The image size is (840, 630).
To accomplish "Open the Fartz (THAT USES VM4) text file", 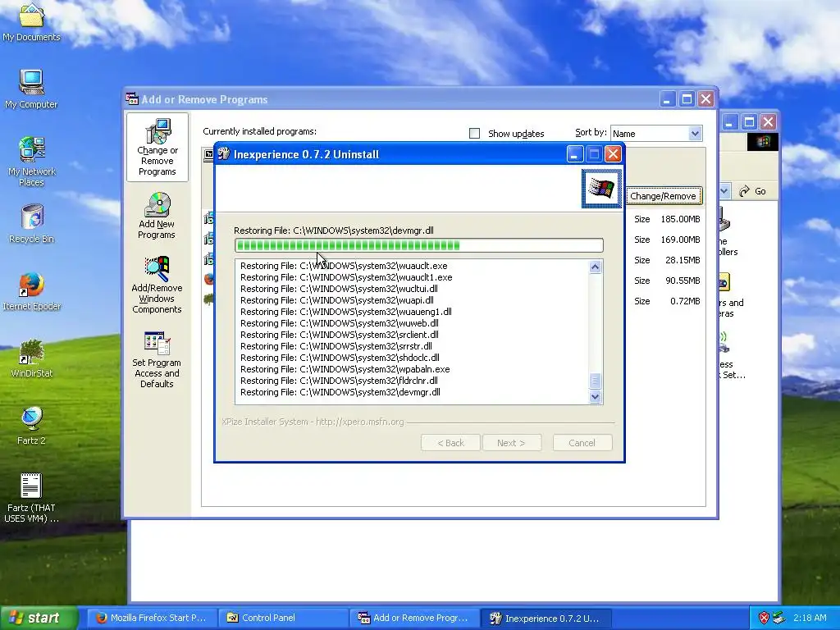I will point(31,498).
